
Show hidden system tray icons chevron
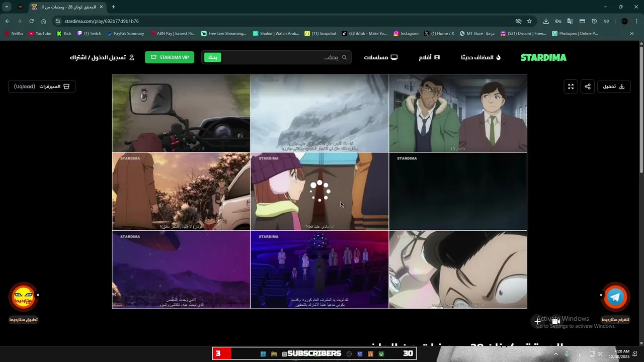556,354
